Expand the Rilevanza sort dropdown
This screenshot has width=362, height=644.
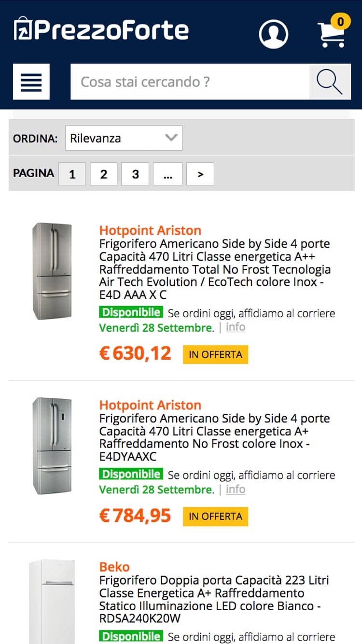click(124, 138)
